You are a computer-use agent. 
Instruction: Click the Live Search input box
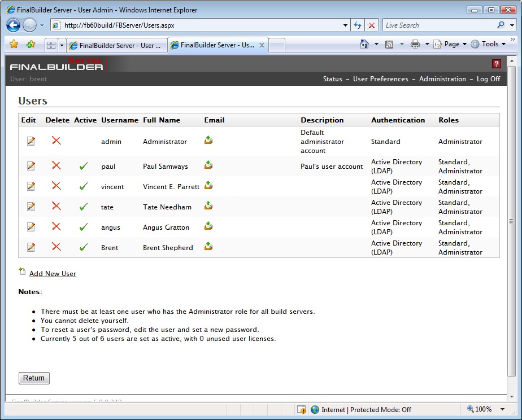pos(440,25)
